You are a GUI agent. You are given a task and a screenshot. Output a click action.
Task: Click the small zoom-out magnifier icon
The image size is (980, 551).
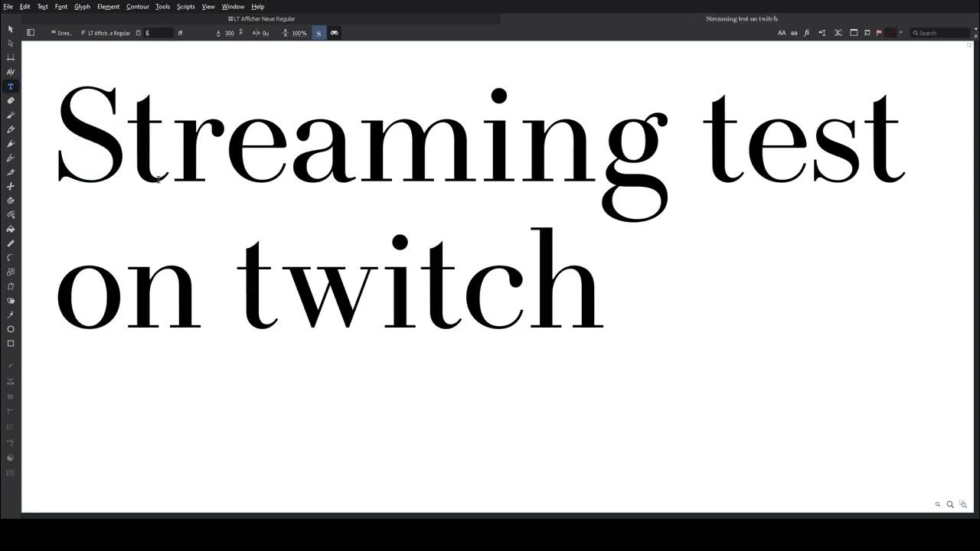(938, 504)
